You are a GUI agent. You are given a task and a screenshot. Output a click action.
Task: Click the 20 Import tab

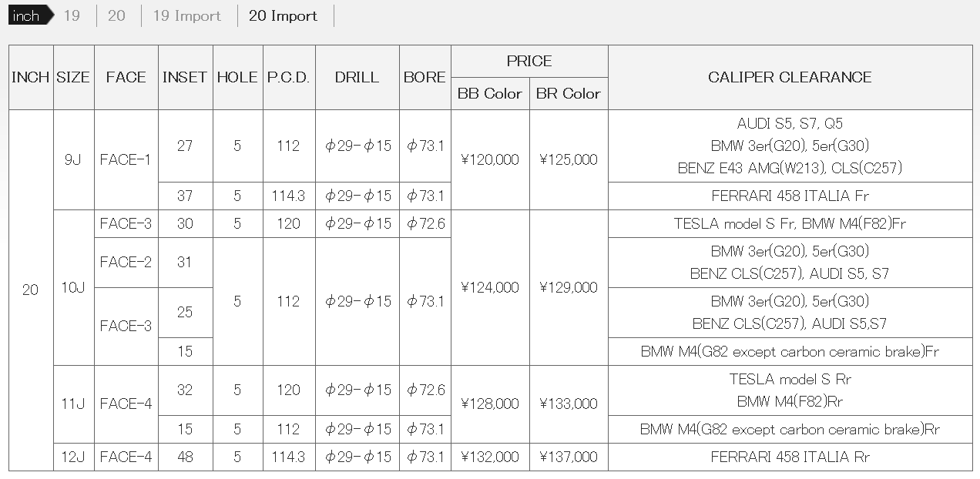283,16
